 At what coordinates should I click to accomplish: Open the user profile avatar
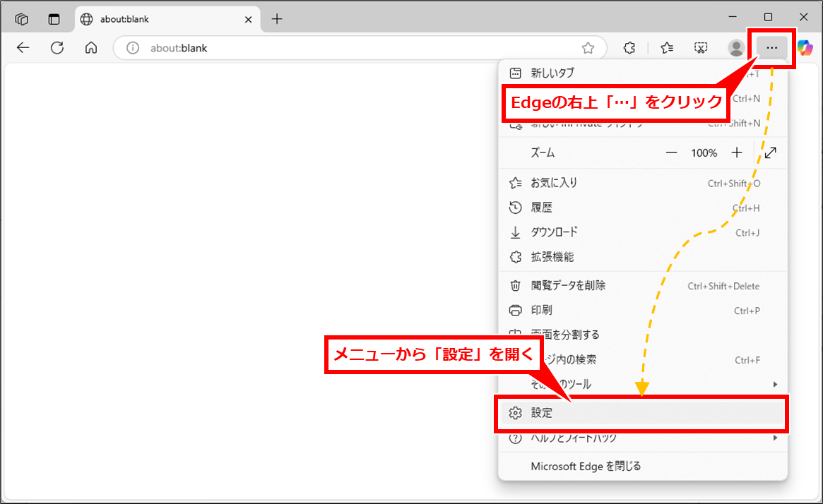[736, 48]
